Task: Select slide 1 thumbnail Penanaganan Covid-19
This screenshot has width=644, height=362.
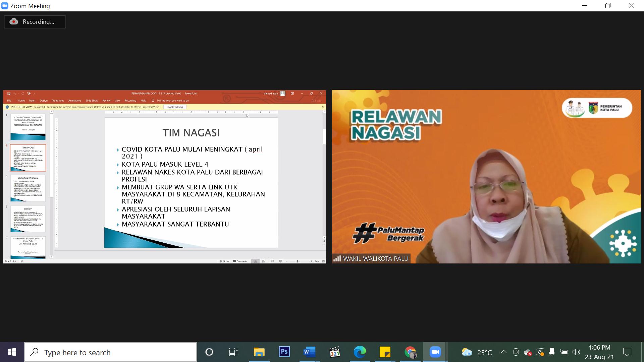Action: click(x=28, y=127)
